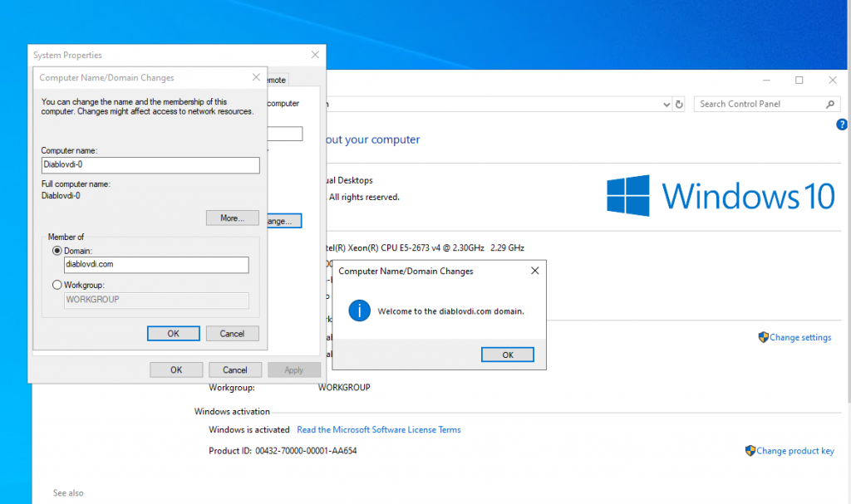The height and width of the screenshot is (504, 851).
Task: Click OK in the Welcome to domain message
Action: (508, 355)
